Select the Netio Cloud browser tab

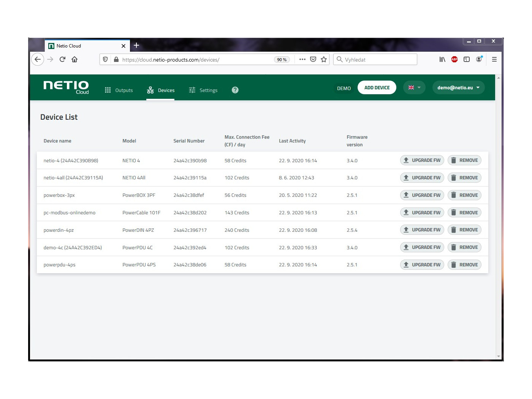[x=87, y=46]
